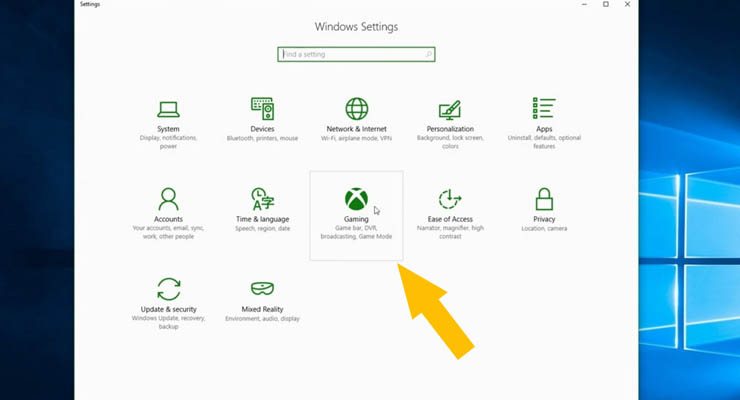Image resolution: width=740 pixels, height=400 pixels.
Task: Minimize the Settings window
Action: coord(584,4)
